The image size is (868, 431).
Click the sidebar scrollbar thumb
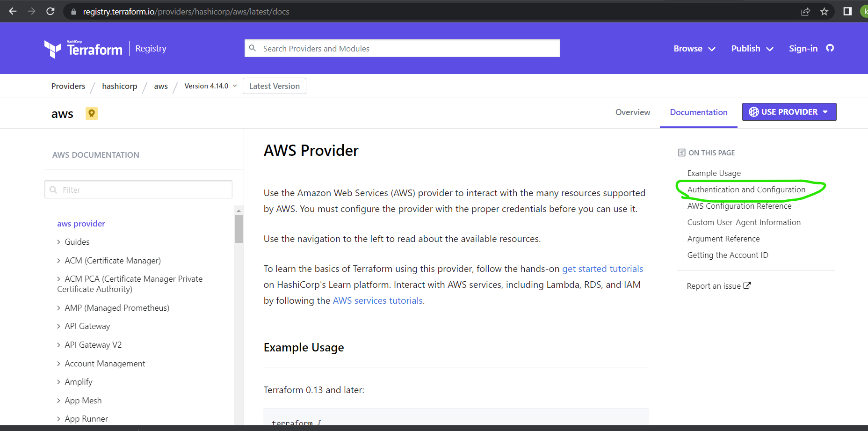(239, 229)
